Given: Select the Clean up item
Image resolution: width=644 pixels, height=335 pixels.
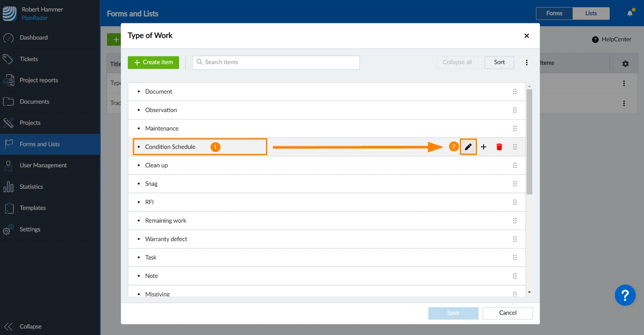Looking at the screenshot, I should click(x=326, y=165).
